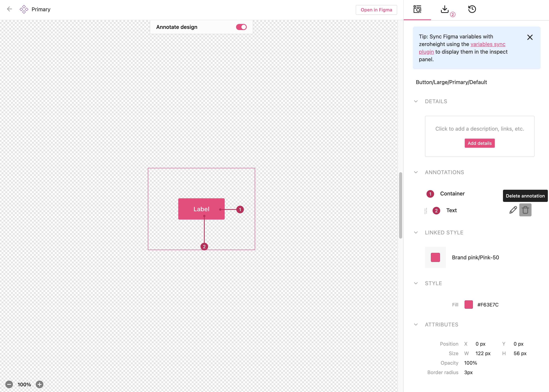
Task: Click the Fill color swatch #F63E7C
Action: click(x=469, y=305)
